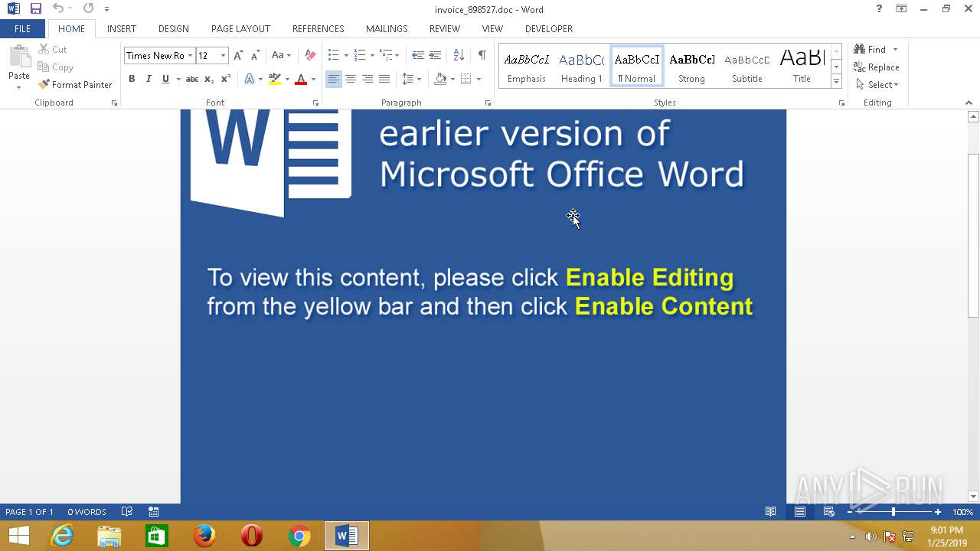The image size is (980, 551).
Task: Show paragraph marks (pilcrow)
Action: [x=482, y=55]
